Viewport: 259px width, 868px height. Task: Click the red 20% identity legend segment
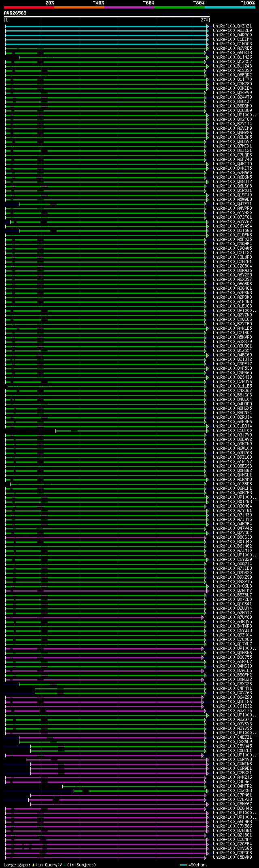click(x=29, y=7)
